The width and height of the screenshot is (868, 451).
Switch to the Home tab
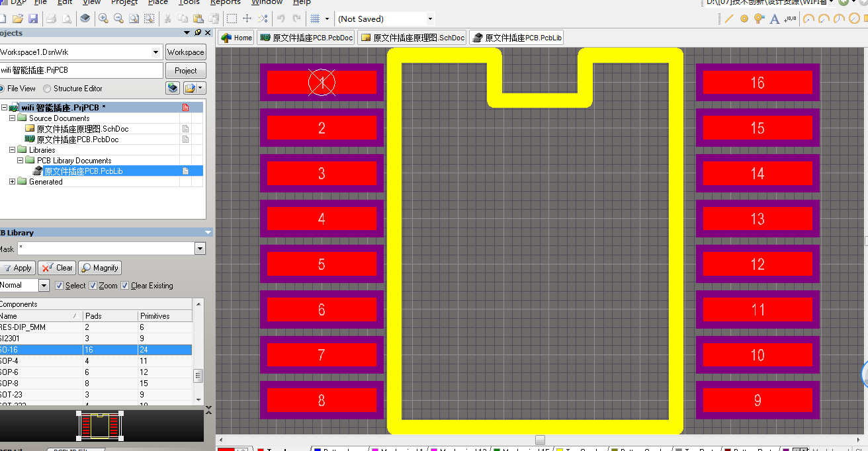(237, 38)
